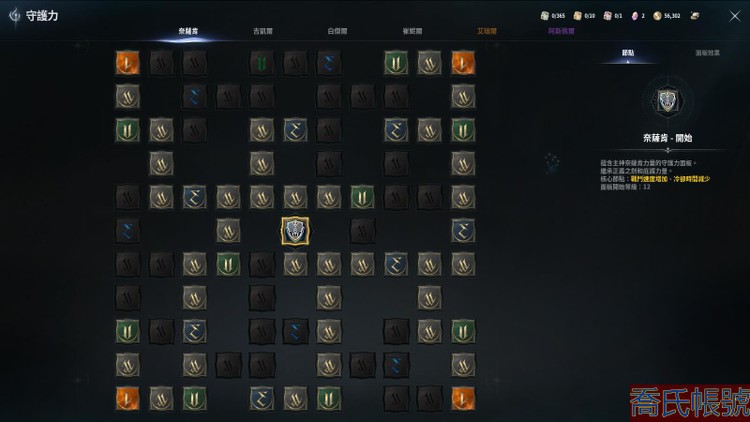
Task: Switch to the orange 艾瑞爾 tab
Action: pyautogui.click(x=486, y=31)
